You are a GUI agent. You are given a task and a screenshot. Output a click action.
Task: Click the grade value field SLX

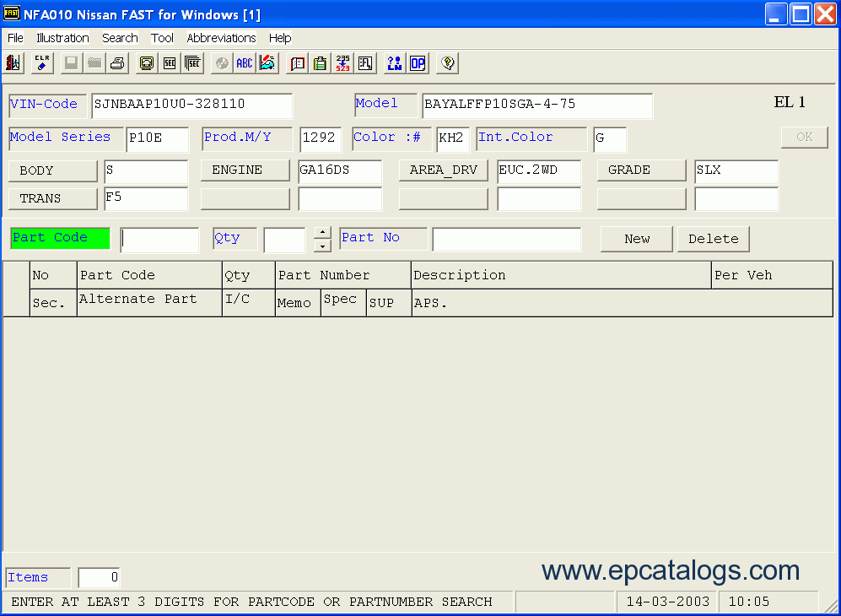pos(736,171)
